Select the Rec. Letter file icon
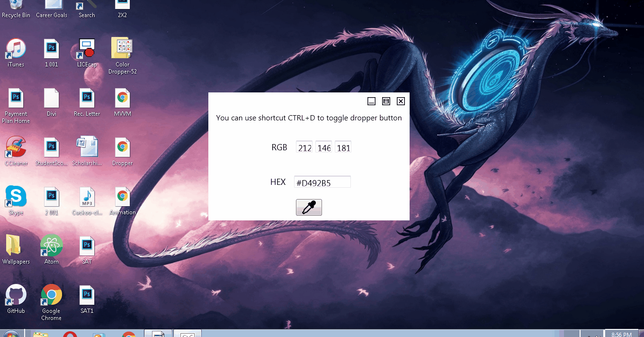 (x=87, y=103)
